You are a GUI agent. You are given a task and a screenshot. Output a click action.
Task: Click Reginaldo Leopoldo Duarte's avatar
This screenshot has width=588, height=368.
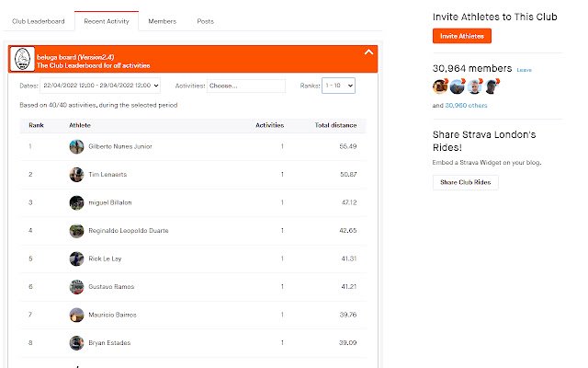[x=76, y=231]
